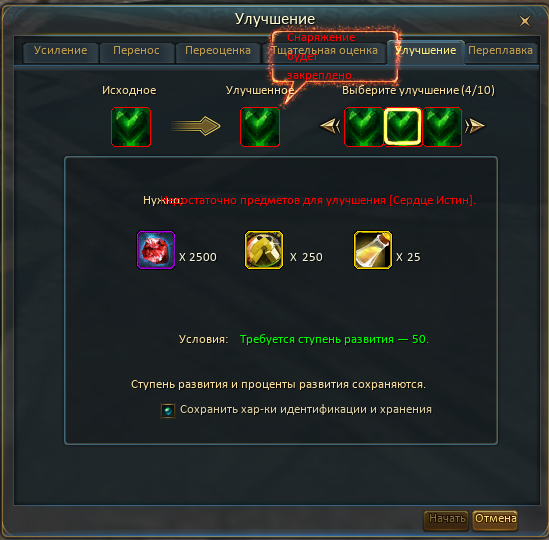Show previous upgrades with left arrow
The width and height of the screenshot is (549, 540).
pyautogui.click(x=330, y=126)
